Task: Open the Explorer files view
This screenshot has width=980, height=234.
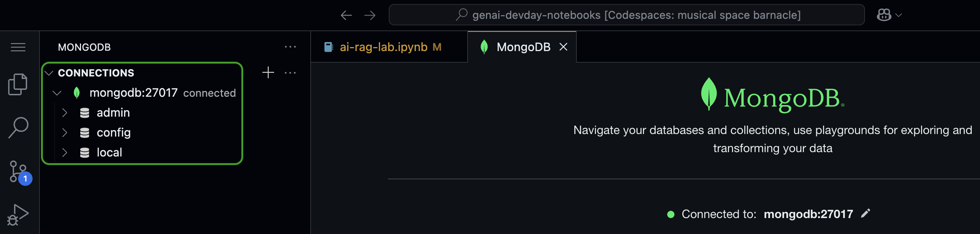Action: click(18, 84)
